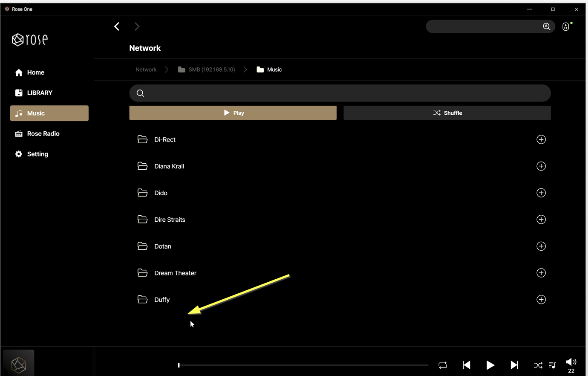This screenshot has height=376, width=588.
Task: Toggle shuffle mode in player bar
Action: [538, 365]
